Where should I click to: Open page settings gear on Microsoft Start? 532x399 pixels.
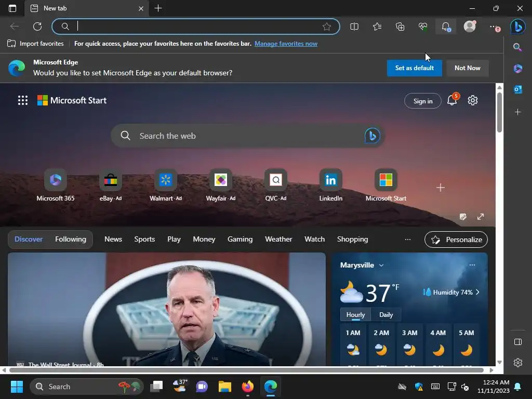click(x=473, y=100)
